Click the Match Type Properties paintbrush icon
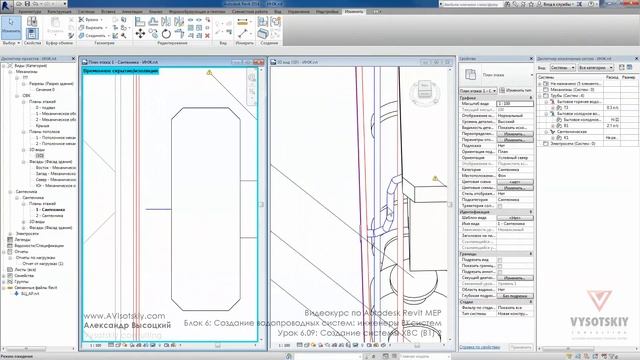Screen dimensions: 640x360 click(x=71, y=36)
